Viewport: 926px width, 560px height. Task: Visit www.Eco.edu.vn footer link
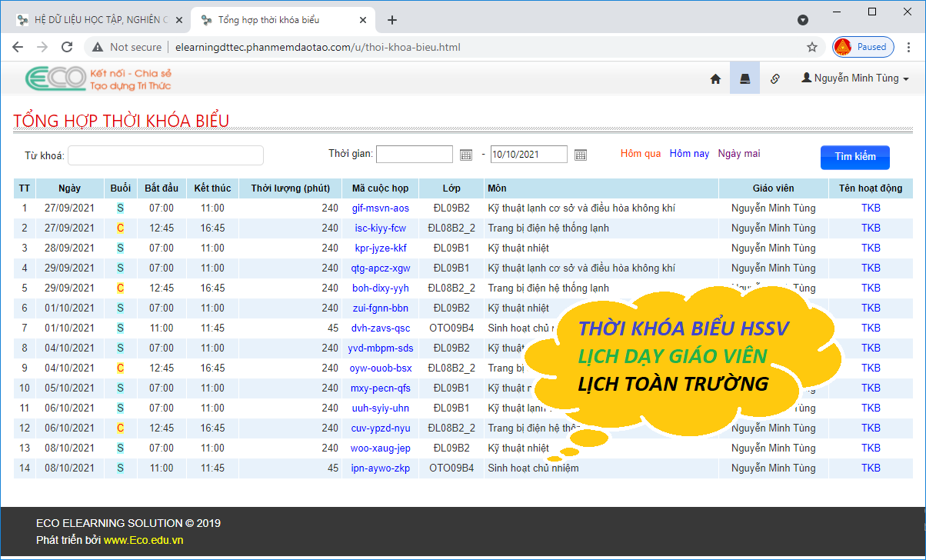point(143,540)
